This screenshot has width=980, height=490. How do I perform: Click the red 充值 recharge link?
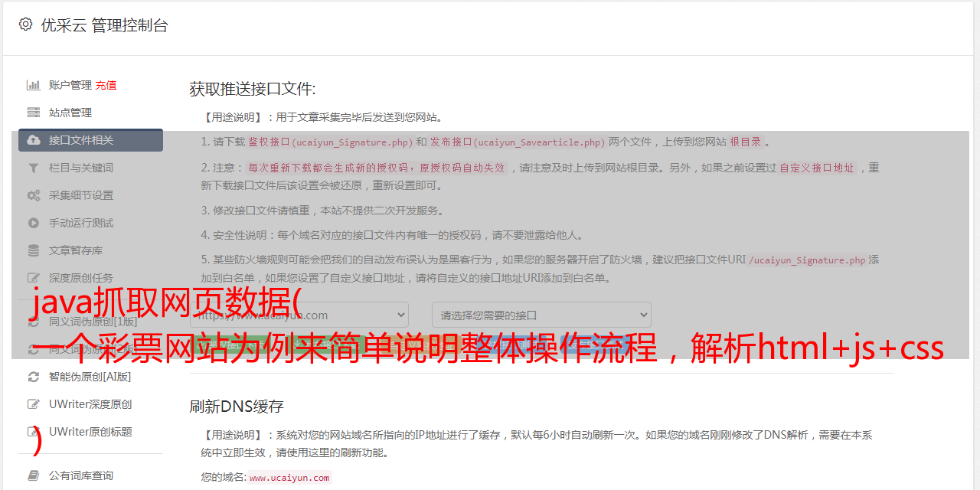point(106,85)
